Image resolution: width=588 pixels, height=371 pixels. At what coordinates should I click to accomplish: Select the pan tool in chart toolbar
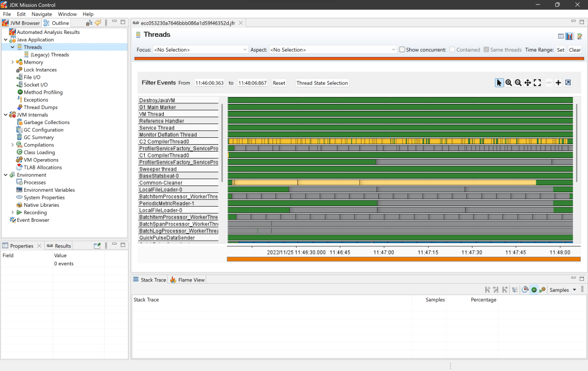528,83
